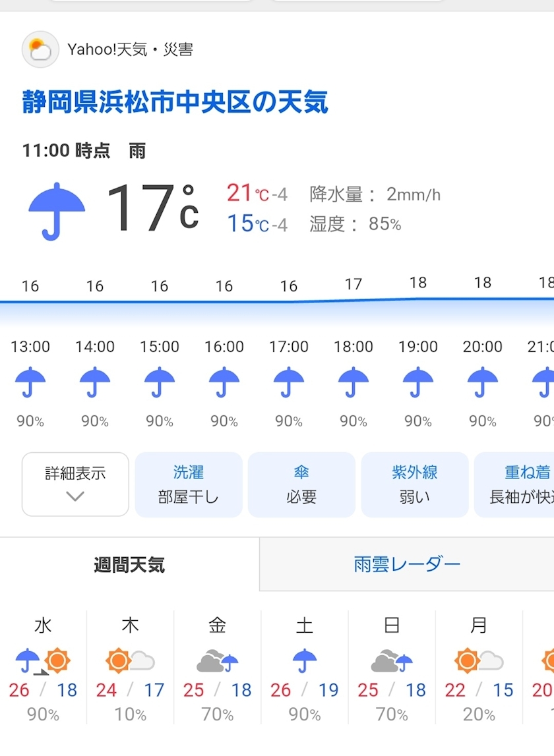Image resolution: width=554 pixels, height=756 pixels.
Task: Click the hourly temperature graph line
Action: [277, 301]
